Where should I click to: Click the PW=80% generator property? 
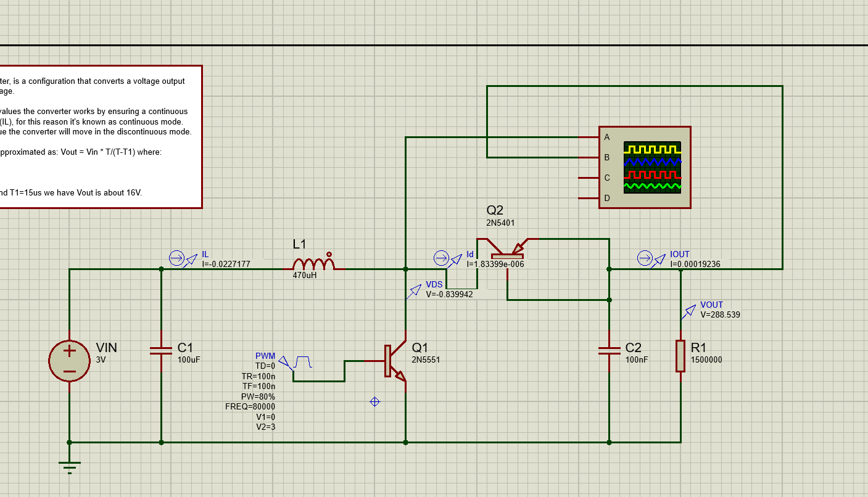tap(258, 396)
